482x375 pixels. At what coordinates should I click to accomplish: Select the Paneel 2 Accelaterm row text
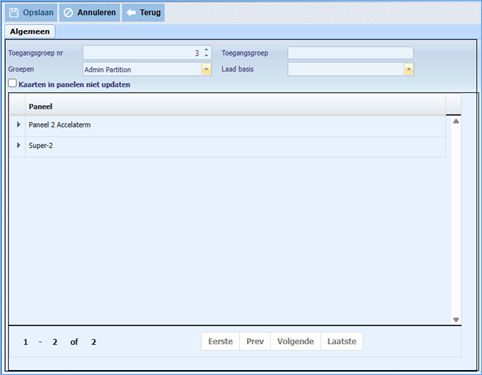coord(60,125)
